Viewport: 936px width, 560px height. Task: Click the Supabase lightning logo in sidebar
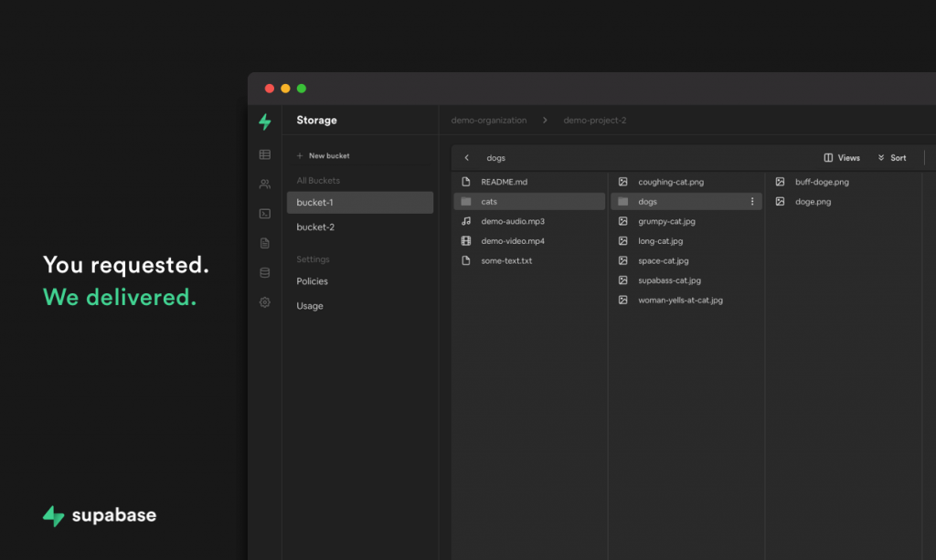pyautogui.click(x=265, y=121)
